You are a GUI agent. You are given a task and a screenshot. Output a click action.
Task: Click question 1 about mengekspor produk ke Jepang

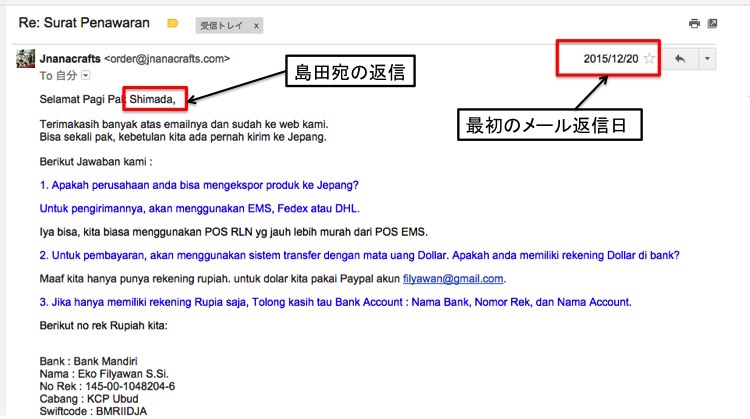coord(199,185)
